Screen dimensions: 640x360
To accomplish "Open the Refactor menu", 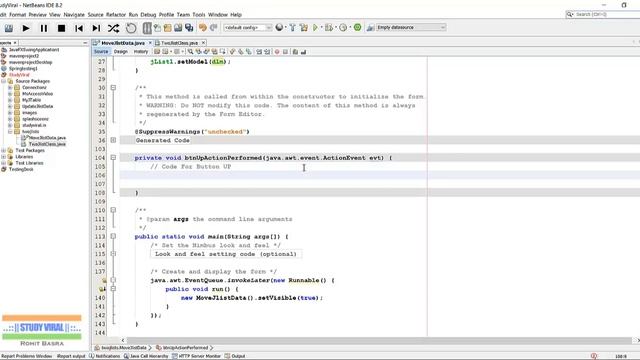I will coord(116,15).
